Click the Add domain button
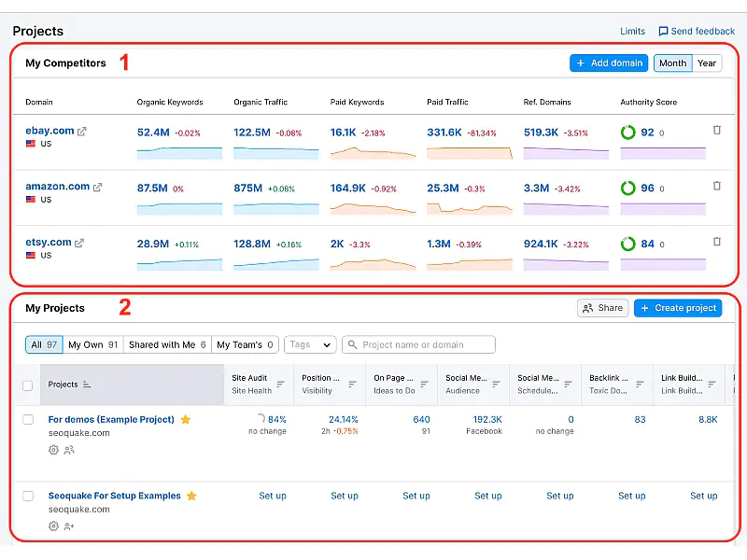The image size is (747, 560). click(608, 63)
